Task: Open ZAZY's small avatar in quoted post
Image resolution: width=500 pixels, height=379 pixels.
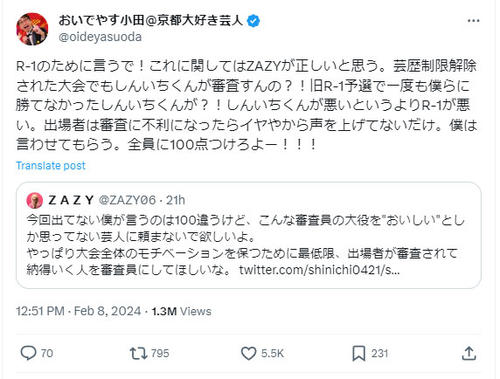Action: click(x=35, y=200)
